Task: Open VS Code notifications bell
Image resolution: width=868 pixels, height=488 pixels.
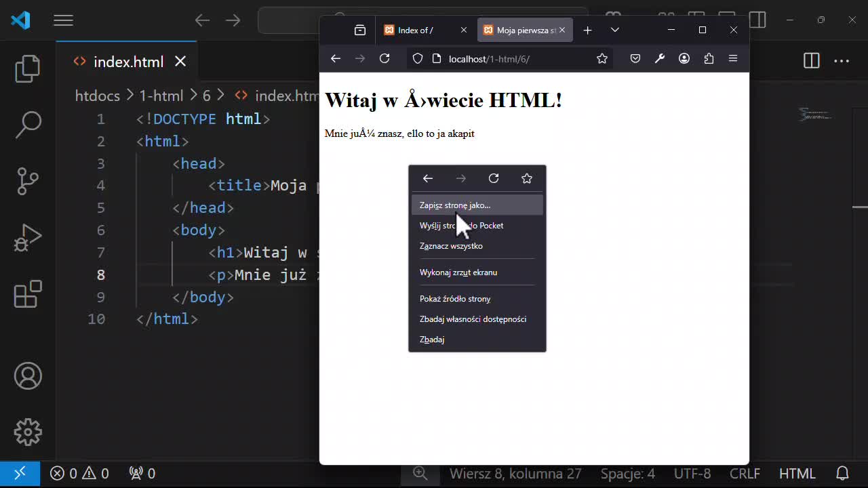Action: 842,473
